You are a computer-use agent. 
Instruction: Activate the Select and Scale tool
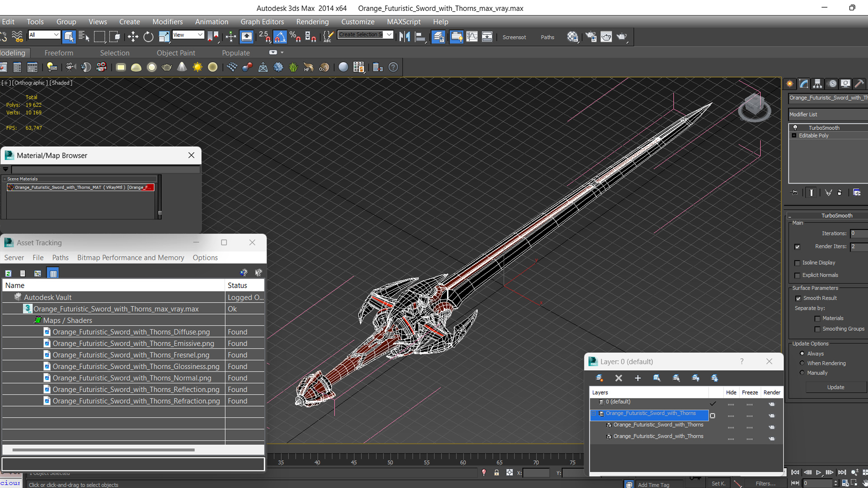click(164, 37)
